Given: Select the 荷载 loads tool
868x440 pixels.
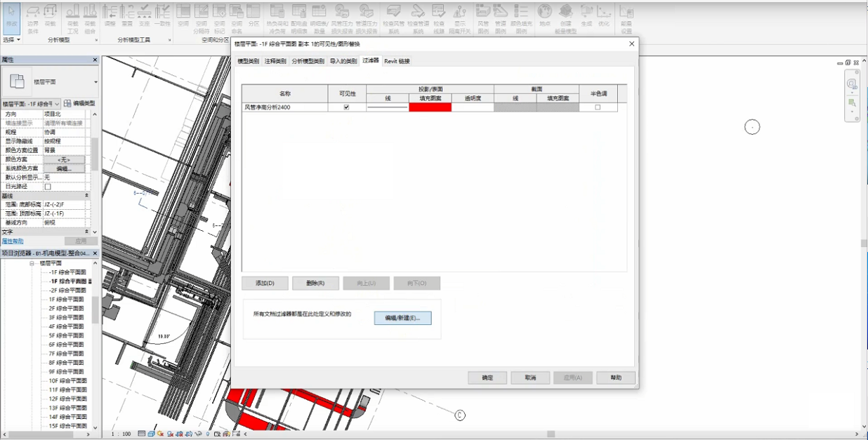Looking at the screenshot, I should click(50, 17).
